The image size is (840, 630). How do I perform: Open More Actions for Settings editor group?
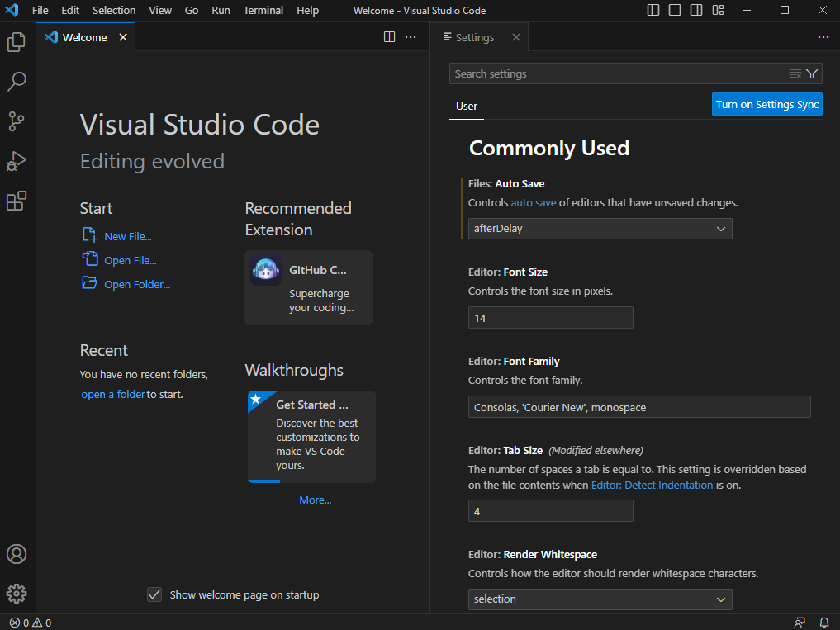tap(823, 37)
